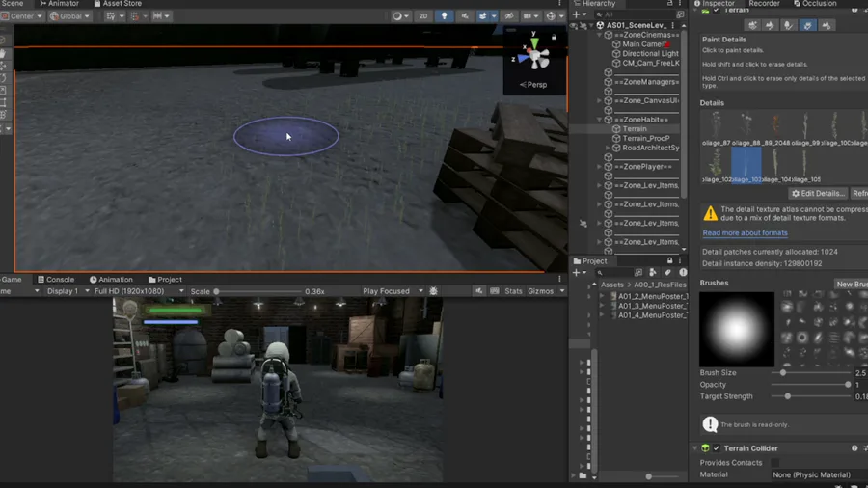Open the draw mode shading dropdown
This screenshot has height=488, width=868.
tap(401, 16)
